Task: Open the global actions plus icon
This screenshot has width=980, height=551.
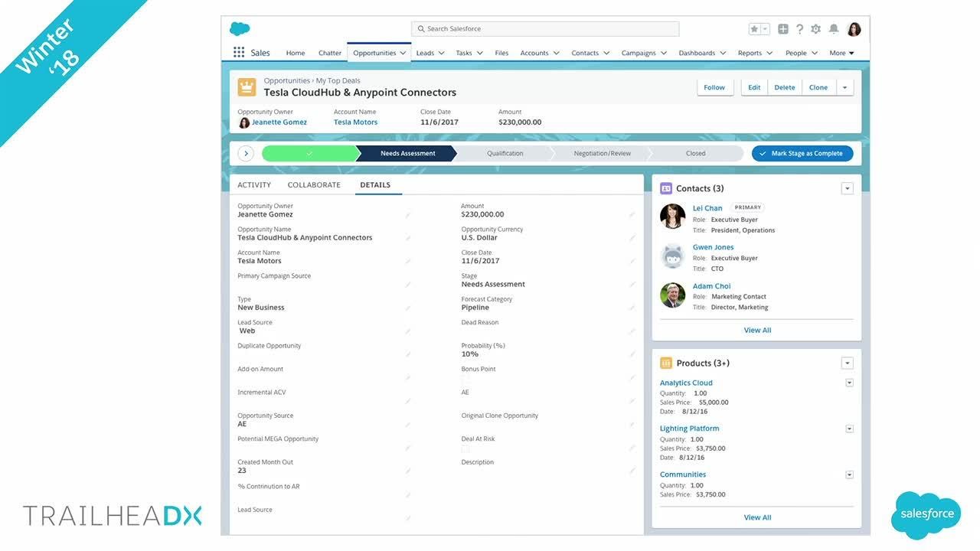Action: [783, 29]
